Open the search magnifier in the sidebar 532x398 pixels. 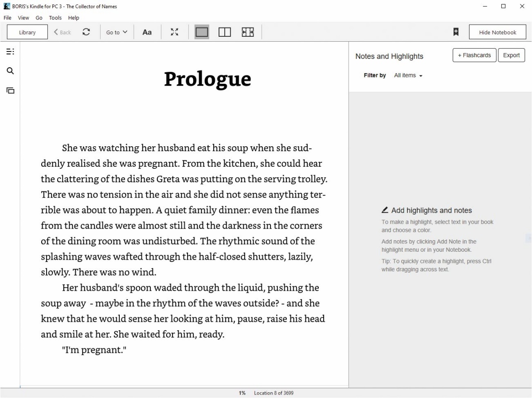10,71
